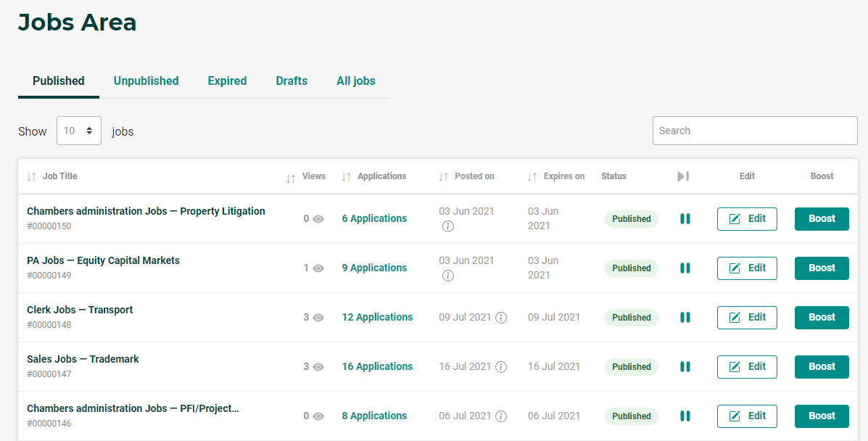Open PA Jobs — Equity Capital Markets title
The image size is (868, 441).
[104, 260]
